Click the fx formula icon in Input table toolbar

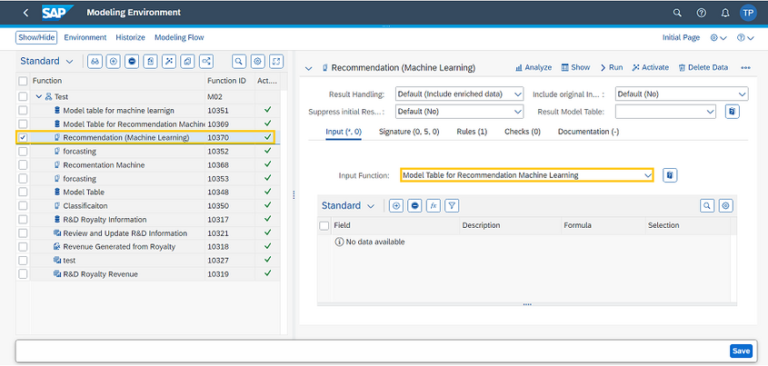click(433, 206)
